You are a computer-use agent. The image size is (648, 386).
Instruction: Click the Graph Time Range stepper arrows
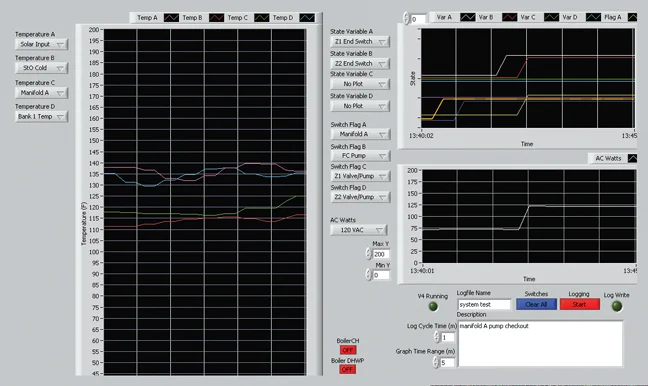(x=436, y=362)
